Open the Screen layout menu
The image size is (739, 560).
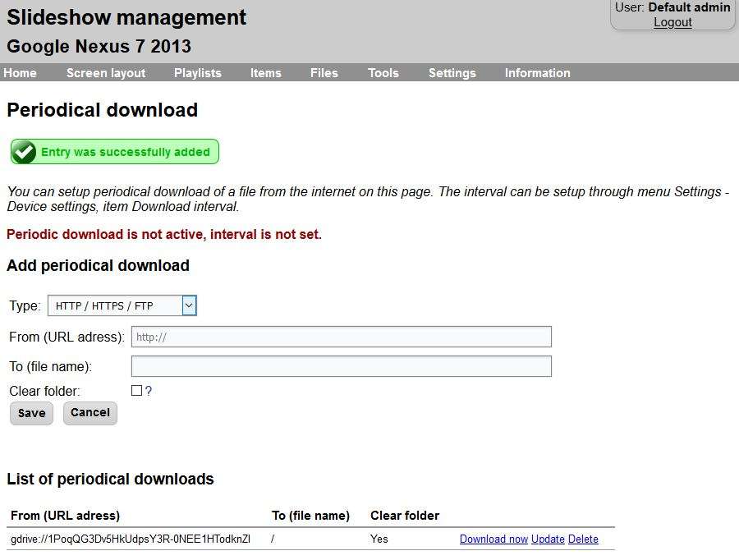106,73
